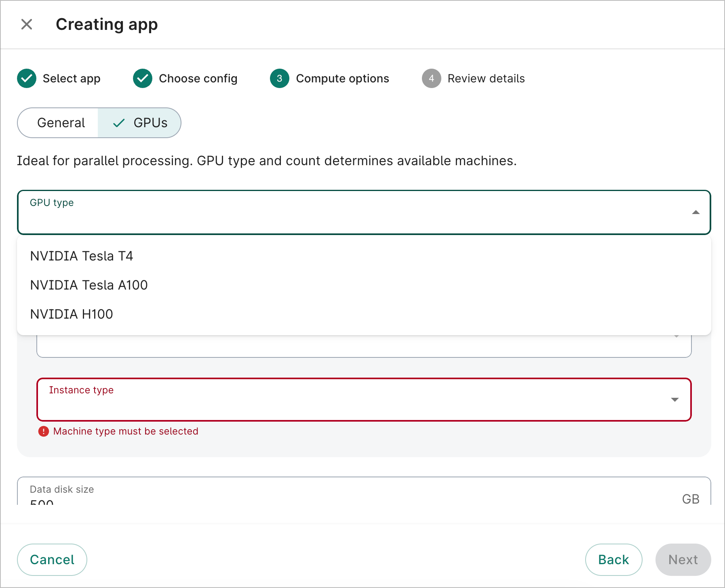Image resolution: width=725 pixels, height=588 pixels.
Task: Open the Instance type dropdown
Action: click(x=364, y=399)
